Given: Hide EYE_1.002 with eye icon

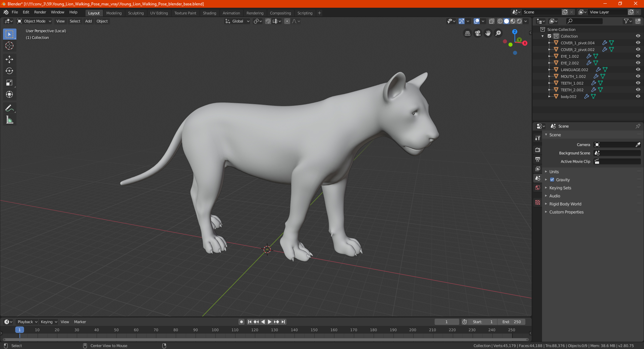Looking at the screenshot, I should point(638,56).
